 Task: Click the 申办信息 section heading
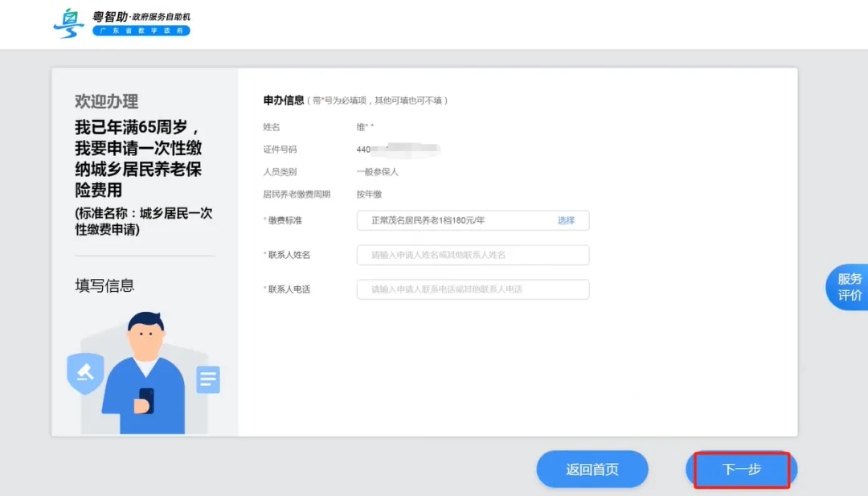pyautogui.click(x=284, y=100)
